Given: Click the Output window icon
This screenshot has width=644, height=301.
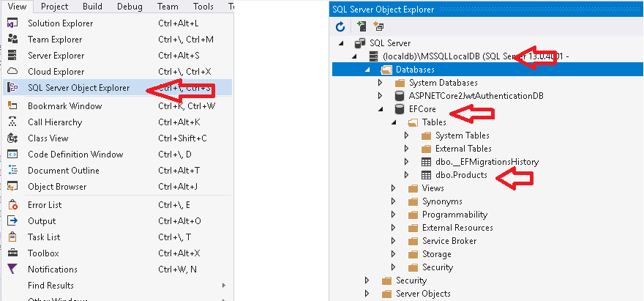Looking at the screenshot, I should (12, 221).
